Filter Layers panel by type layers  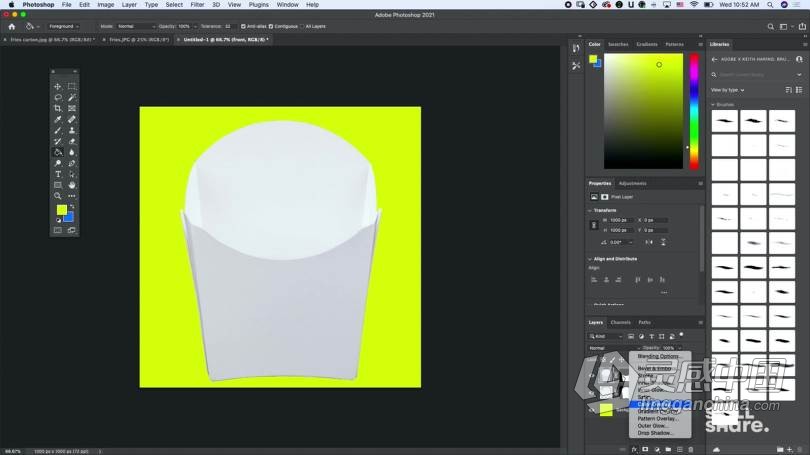652,336
